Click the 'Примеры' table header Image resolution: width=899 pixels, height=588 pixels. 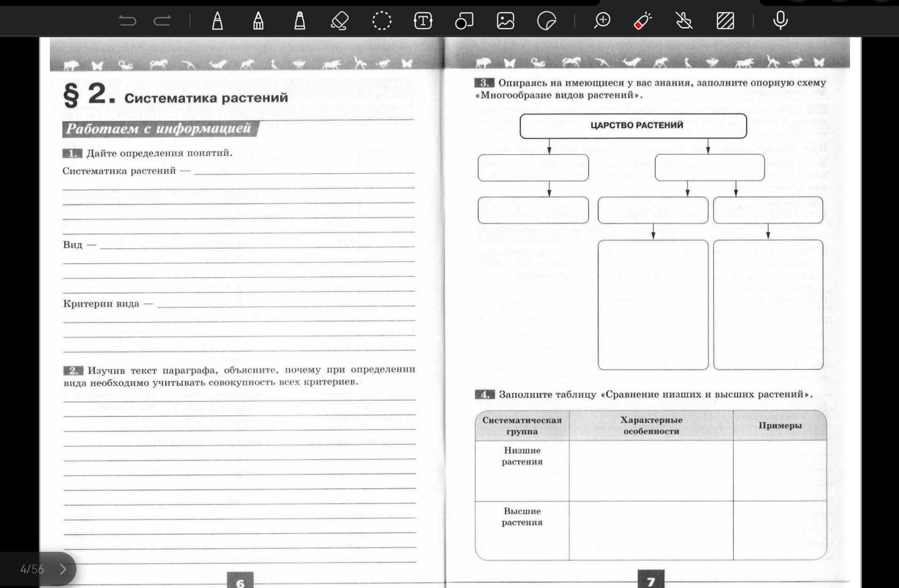pos(780,426)
